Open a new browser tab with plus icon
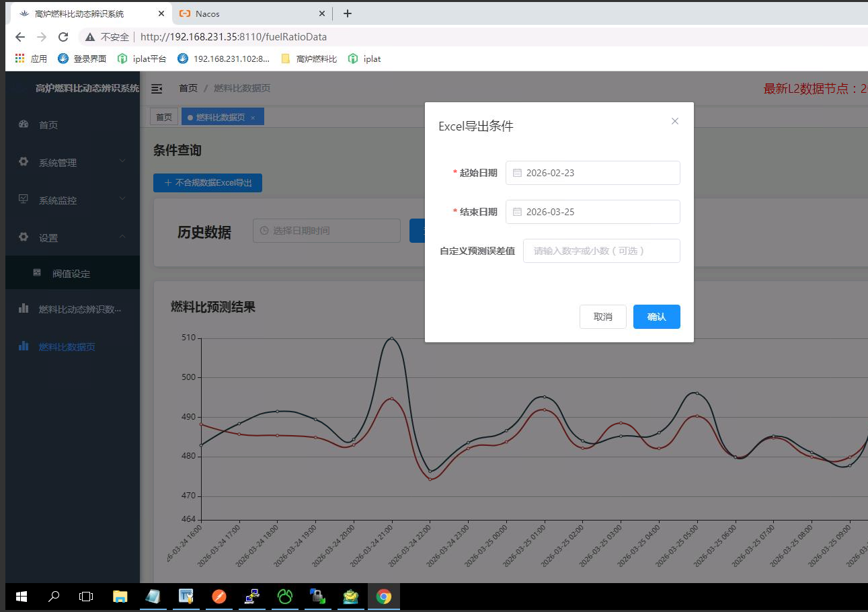 [348, 13]
